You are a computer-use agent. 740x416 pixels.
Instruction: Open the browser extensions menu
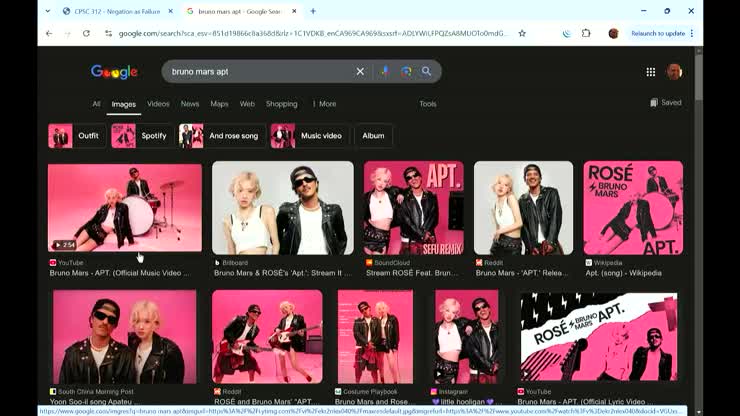[x=586, y=33]
